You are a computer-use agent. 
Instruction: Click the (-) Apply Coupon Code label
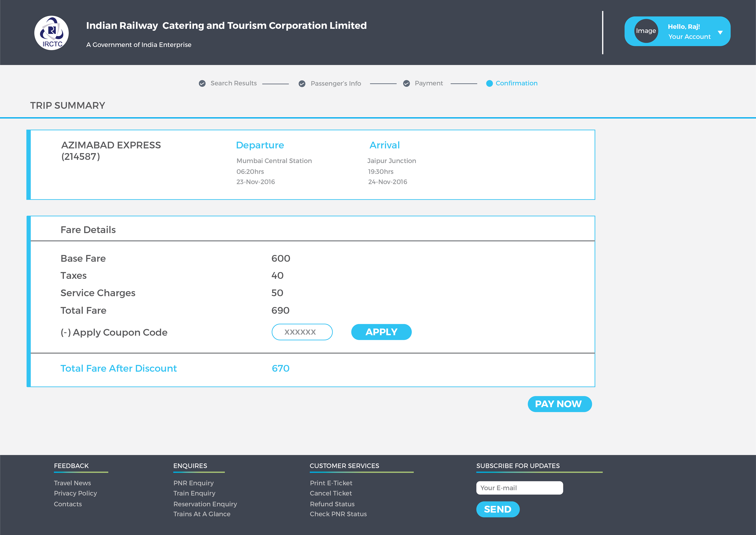click(114, 333)
